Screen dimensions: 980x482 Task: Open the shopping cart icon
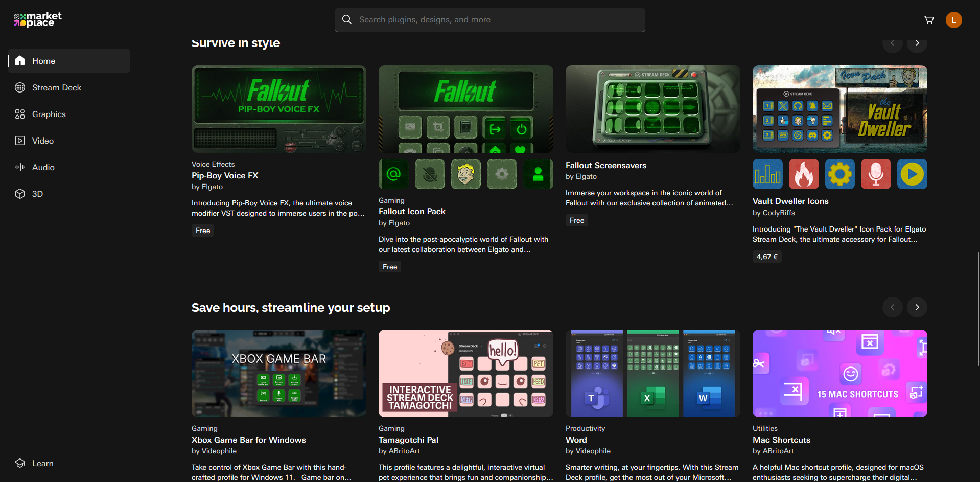[928, 20]
